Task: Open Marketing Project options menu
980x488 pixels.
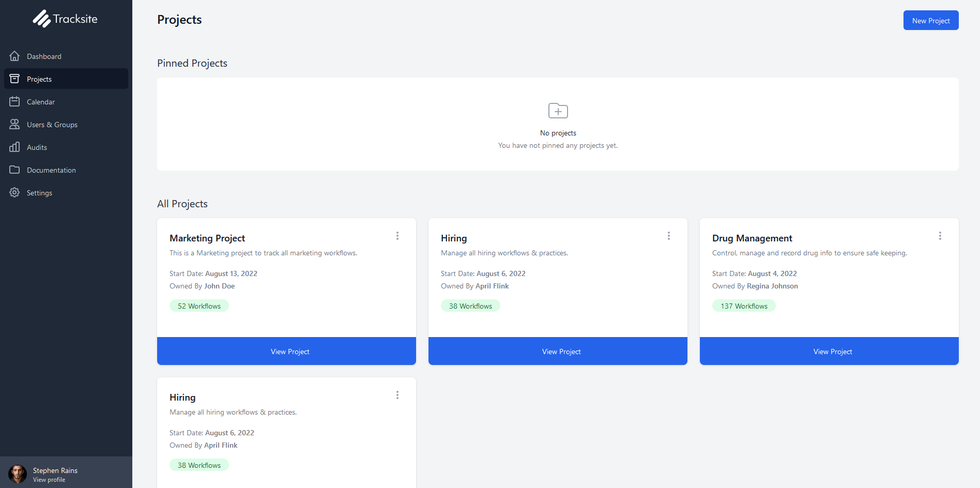Action: pos(397,236)
